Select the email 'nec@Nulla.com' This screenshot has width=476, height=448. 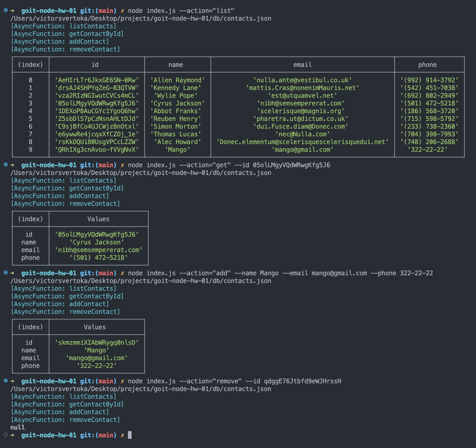303,134
